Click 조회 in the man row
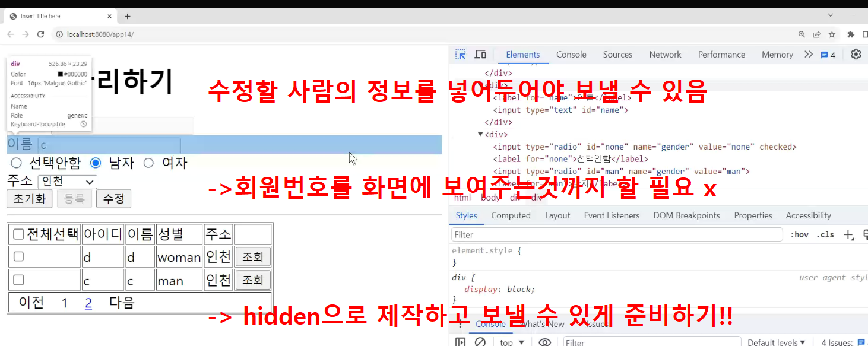This screenshot has width=868, height=346. click(253, 280)
